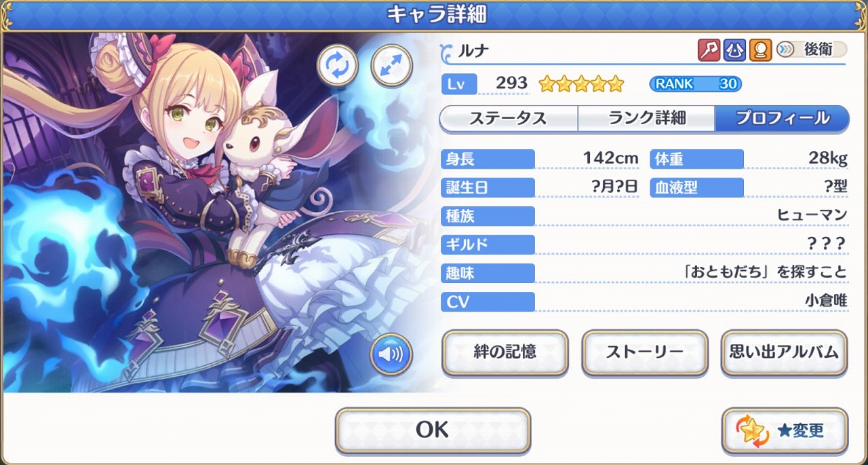The image size is (868, 465).
Task: Open the 絆の記憶 button
Action: pyautogui.click(x=505, y=352)
